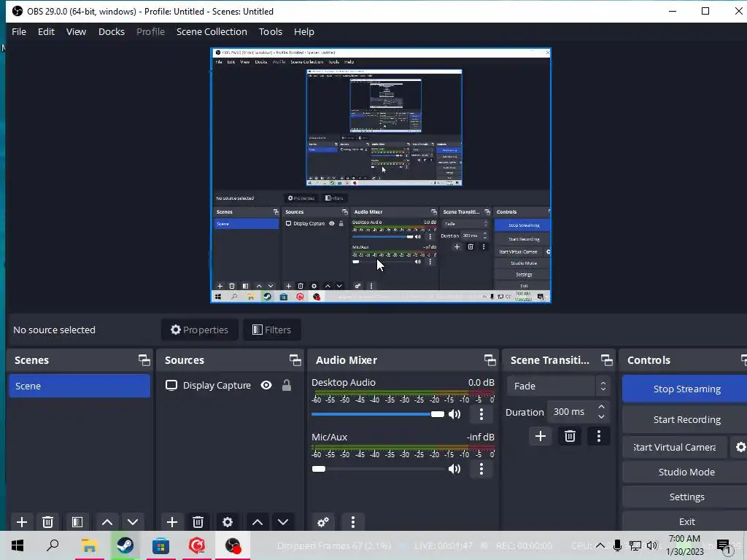Open Desktop Audio three-dot options
This screenshot has height=560, width=747.
(481, 414)
